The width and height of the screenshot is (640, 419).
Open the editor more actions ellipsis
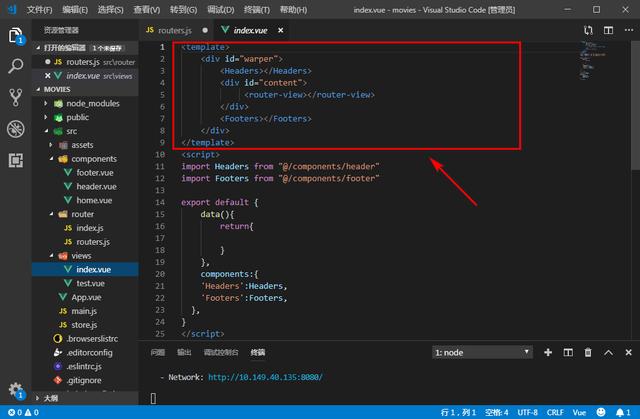pyautogui.click(x=629, y=30)
